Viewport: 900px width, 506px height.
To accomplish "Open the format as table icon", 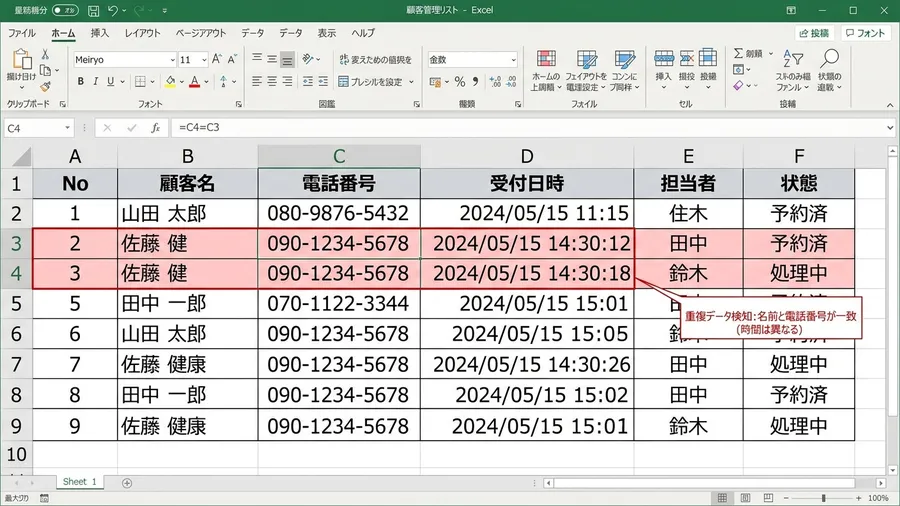I will coord(586,60).
